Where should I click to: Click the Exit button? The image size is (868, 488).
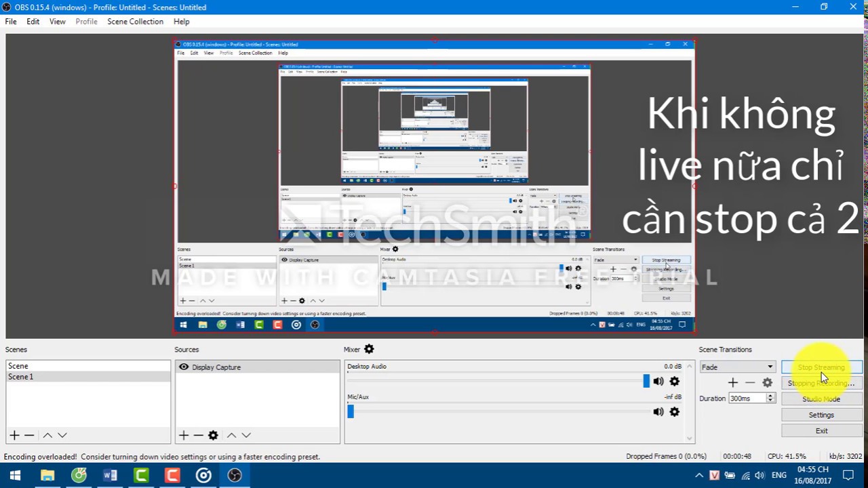tap(821, 430)
